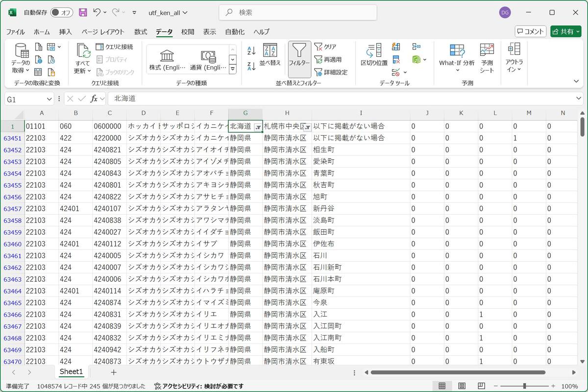Viewport: 588px width, 392px height.
Task: Select the Sheet1 tab
Action: tap(72, 372)
